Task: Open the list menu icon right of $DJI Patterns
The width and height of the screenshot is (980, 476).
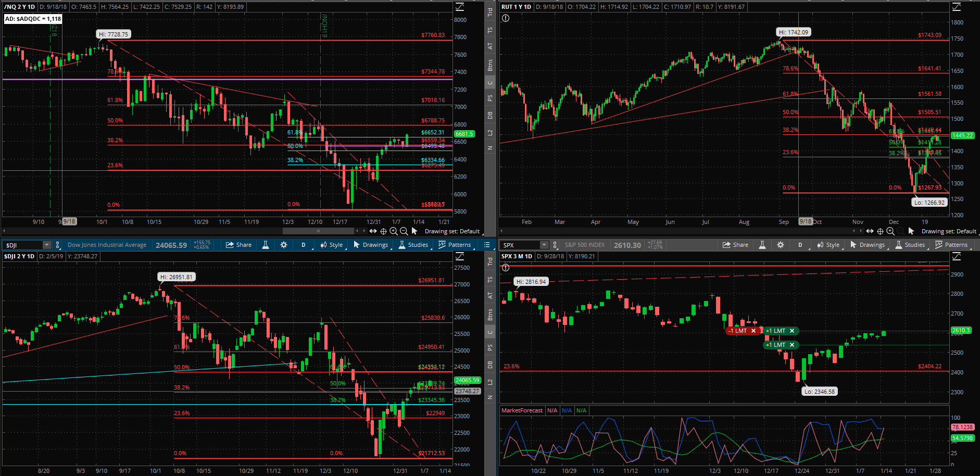Action: click(x=487, y=245)
